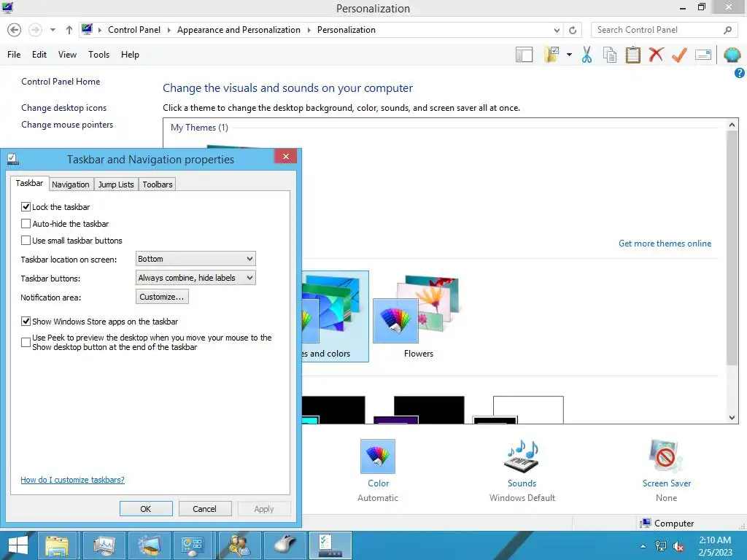The image size is (747, 560).
Task: Switch to the Jump Lists tab
Action: click(116, 184)
